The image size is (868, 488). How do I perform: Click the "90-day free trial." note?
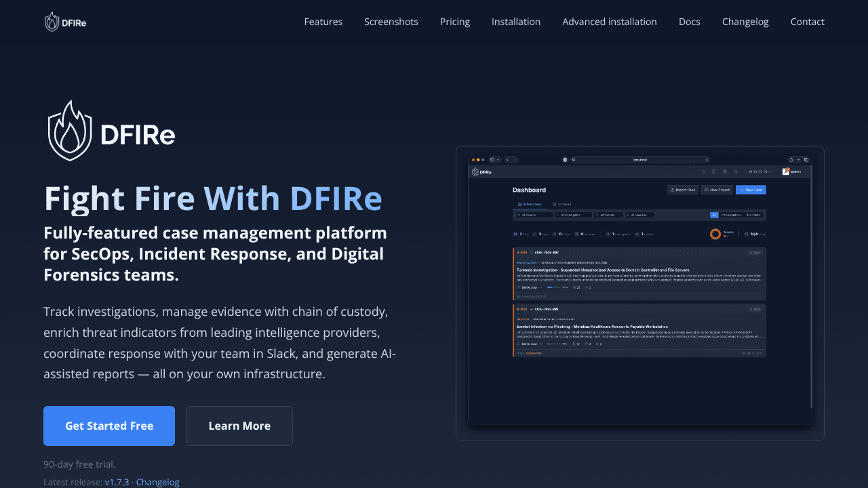coord(79,464)
